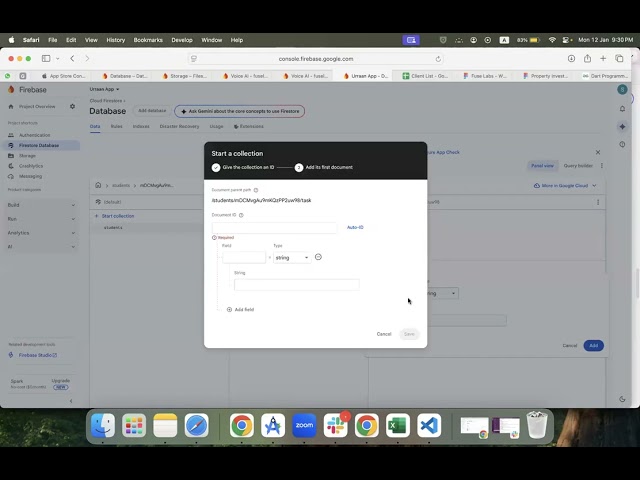Click the blue Add button behind dialog

(593, 345)
